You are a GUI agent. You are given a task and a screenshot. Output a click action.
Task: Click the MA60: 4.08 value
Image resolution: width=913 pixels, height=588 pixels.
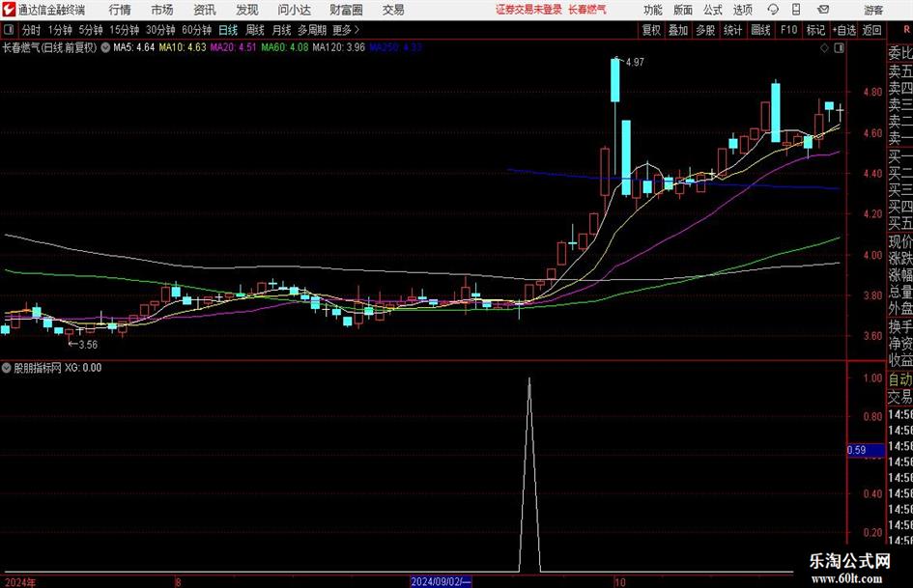tap(285, 47)
